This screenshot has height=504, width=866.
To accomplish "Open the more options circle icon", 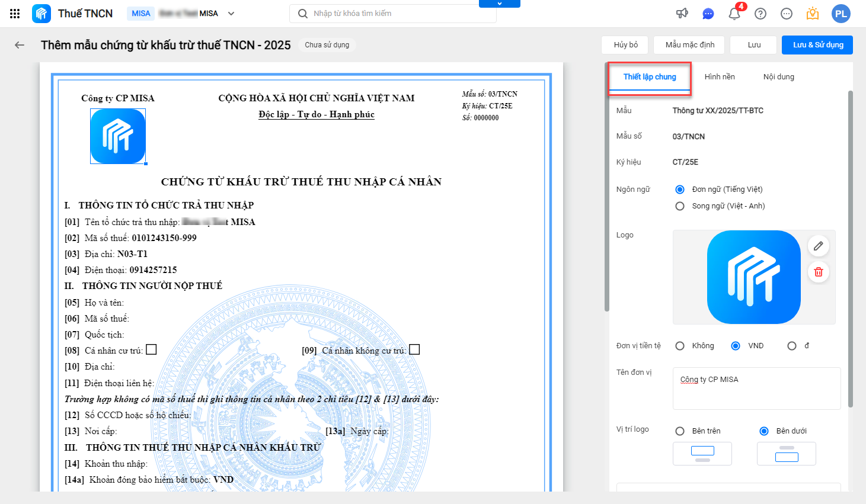I will (787, 14).
